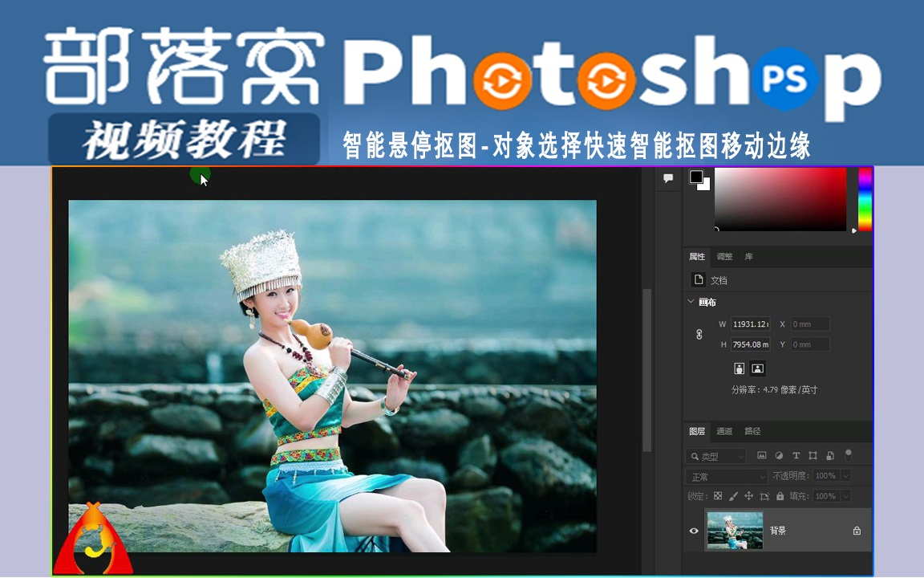Click the canvas X position field
This screenshot has height=578, width=924.
pyautogui.click(x=809, y=324)
